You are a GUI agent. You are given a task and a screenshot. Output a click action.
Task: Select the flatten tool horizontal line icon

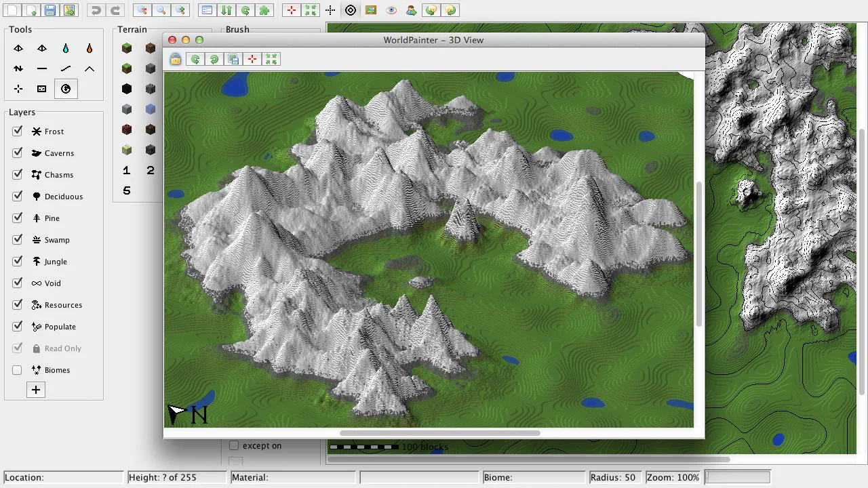pos(42,69)
